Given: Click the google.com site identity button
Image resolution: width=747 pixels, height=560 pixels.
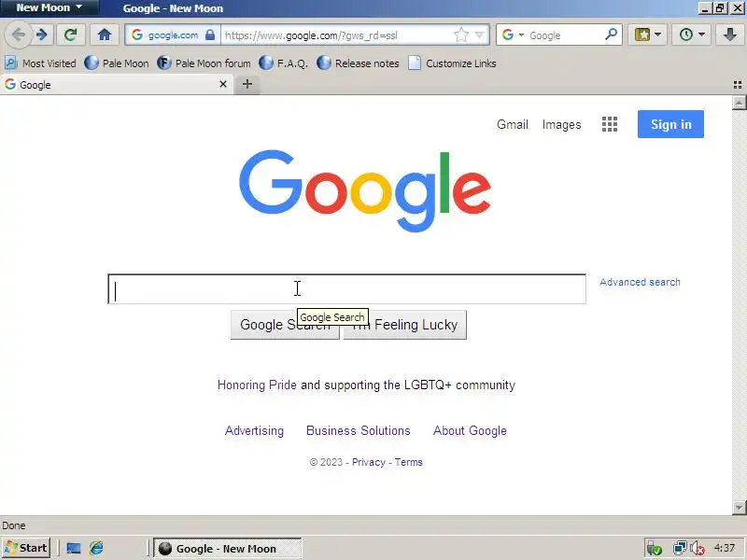Looking at the screenshot, I should pyautogui.click(x=172, y=35).
